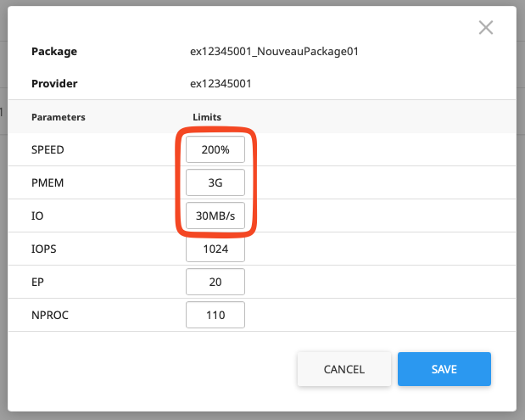This screenshot has width=525, height=420.
Task: Click the blue SAVE button
Action: 444,369
